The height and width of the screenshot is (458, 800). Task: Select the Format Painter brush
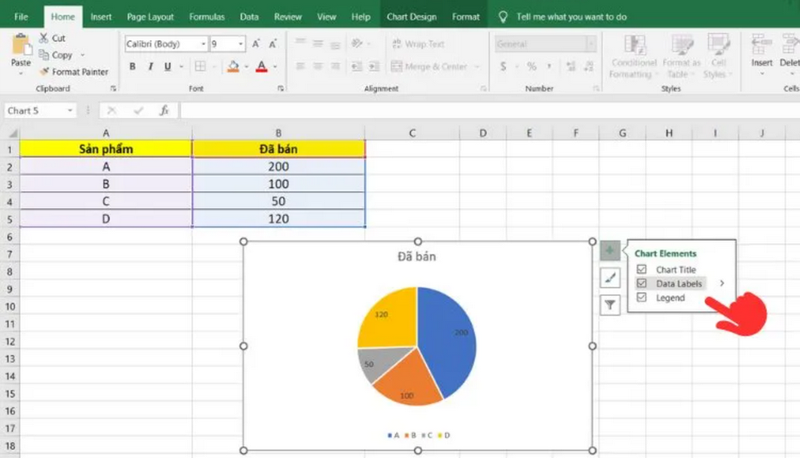point(44,71)
